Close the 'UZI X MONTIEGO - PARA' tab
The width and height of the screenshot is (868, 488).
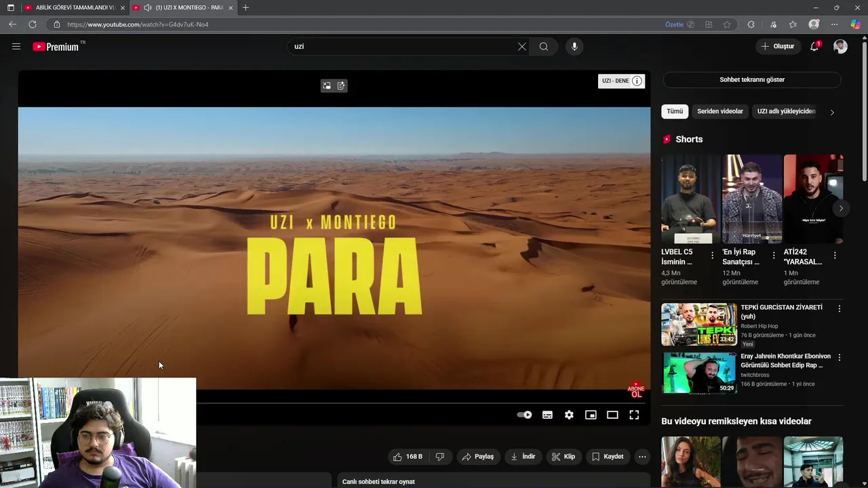231,7
